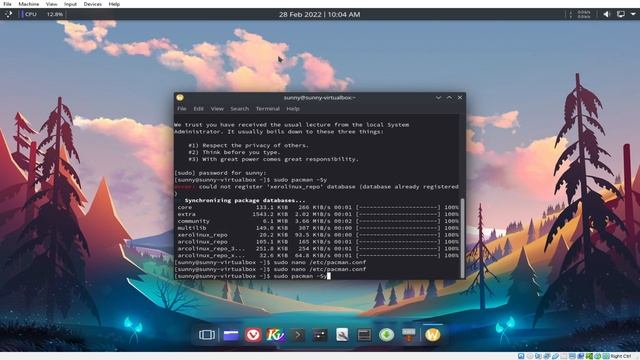640x360 pixels.
Task: Close the terminal window
Action: pyautogui.click(x=460, y=98)
